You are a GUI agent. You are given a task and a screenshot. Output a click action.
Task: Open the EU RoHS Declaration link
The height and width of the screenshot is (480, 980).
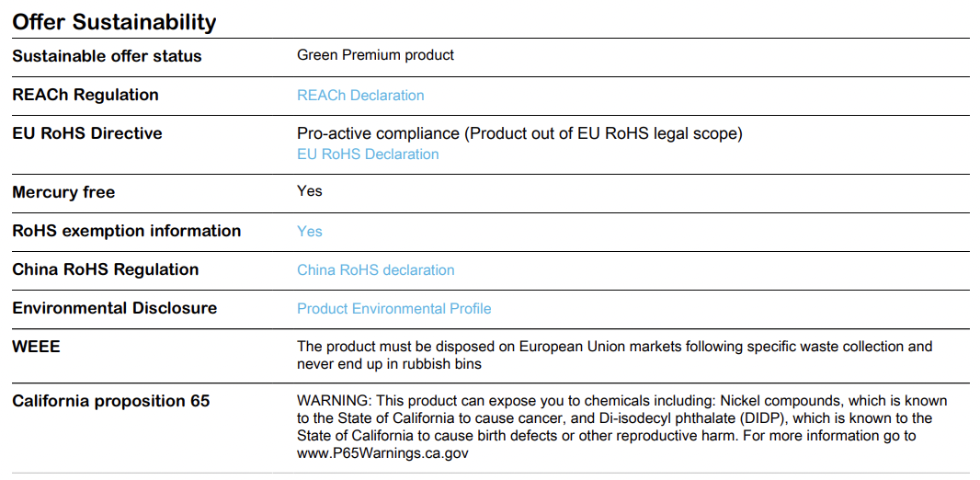click(368, 154)
